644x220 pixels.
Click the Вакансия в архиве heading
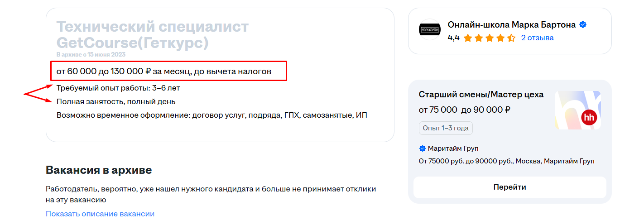tap(99, 170)
